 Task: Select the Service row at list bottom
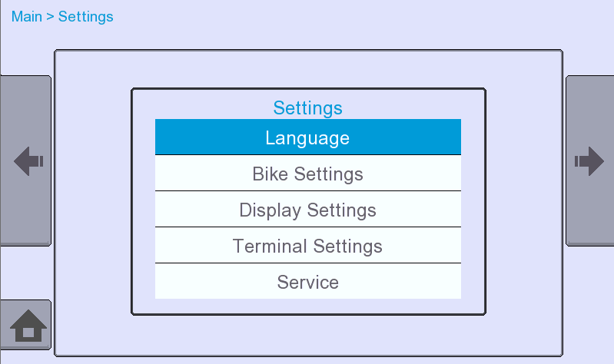(308, 281)
